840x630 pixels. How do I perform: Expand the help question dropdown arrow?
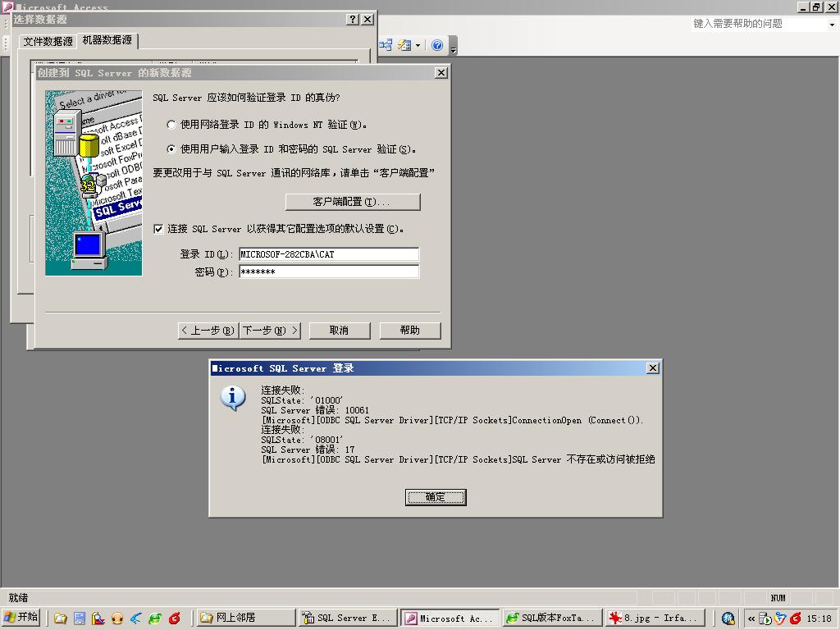[x=832, y=24]
